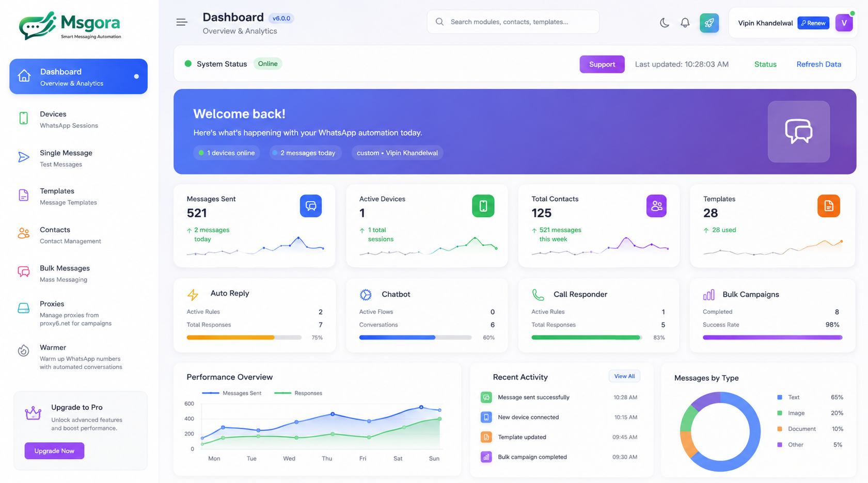Click the Total Contacts value 125
Image resolution: width=868 pixels, height=483 pixels.
click(x=542, y=213)
